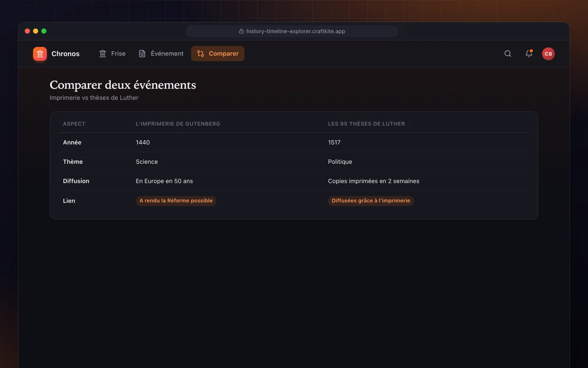Screen dimensions: 588x368
Task: Click the 'Comparer deux événements' heading
Action: click(123, 85)
